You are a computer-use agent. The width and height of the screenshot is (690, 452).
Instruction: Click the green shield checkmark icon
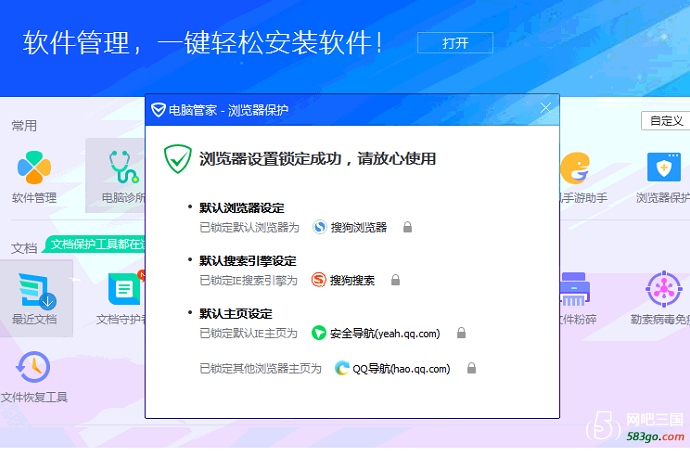[x=178, y=159]
